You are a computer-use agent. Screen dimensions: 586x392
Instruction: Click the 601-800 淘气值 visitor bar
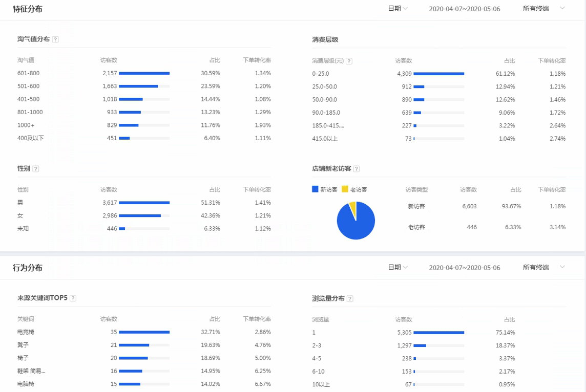pos(144,73)
